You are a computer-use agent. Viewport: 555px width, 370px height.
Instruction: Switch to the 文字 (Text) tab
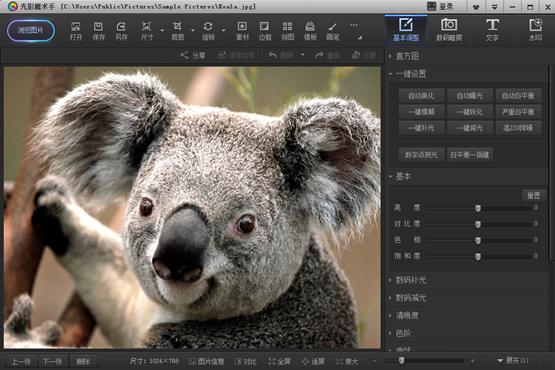point(492,30)
